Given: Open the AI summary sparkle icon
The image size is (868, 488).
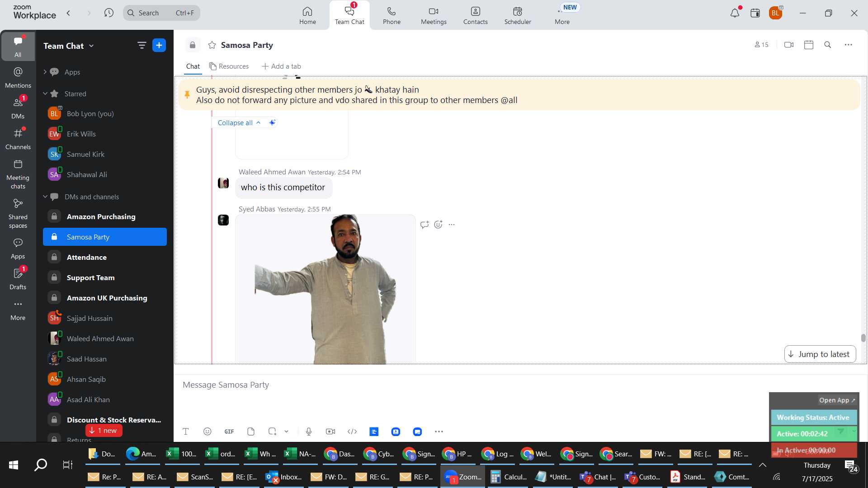Looking at the screenshot, I should click(272, 122).
